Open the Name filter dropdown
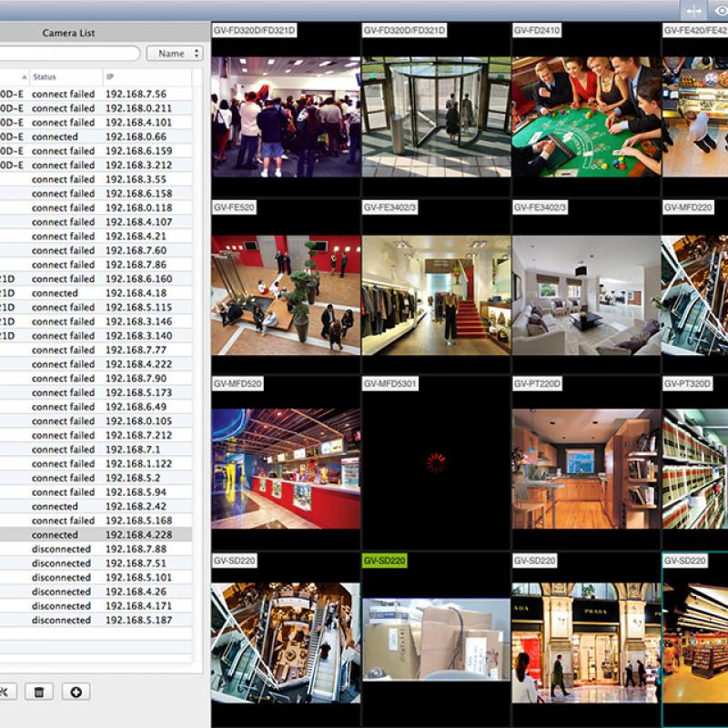Screen dimensions: 728x728 point(174,54)
